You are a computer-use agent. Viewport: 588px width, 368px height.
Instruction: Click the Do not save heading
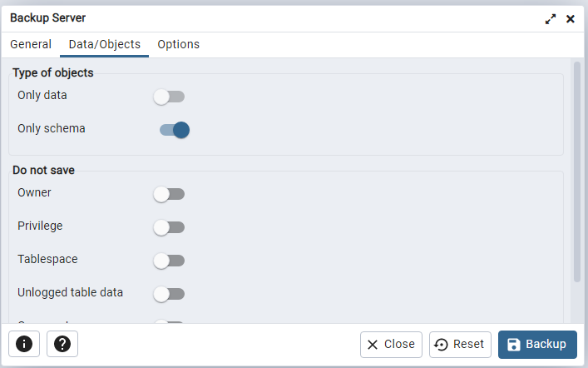(x=43, y=170)
